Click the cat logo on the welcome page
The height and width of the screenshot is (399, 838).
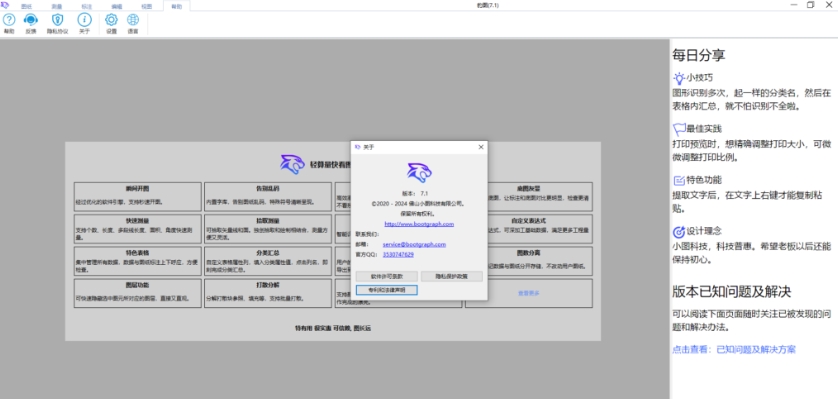click(292, 165)
